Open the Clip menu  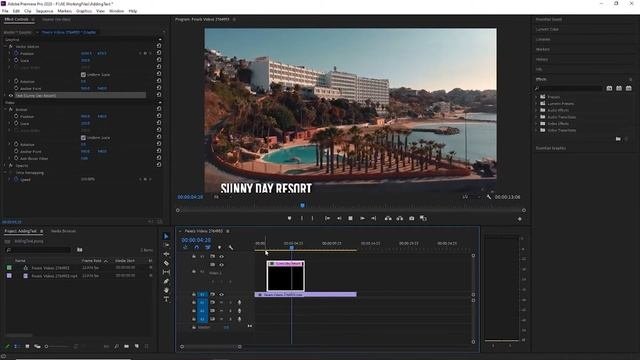[28, 11]
